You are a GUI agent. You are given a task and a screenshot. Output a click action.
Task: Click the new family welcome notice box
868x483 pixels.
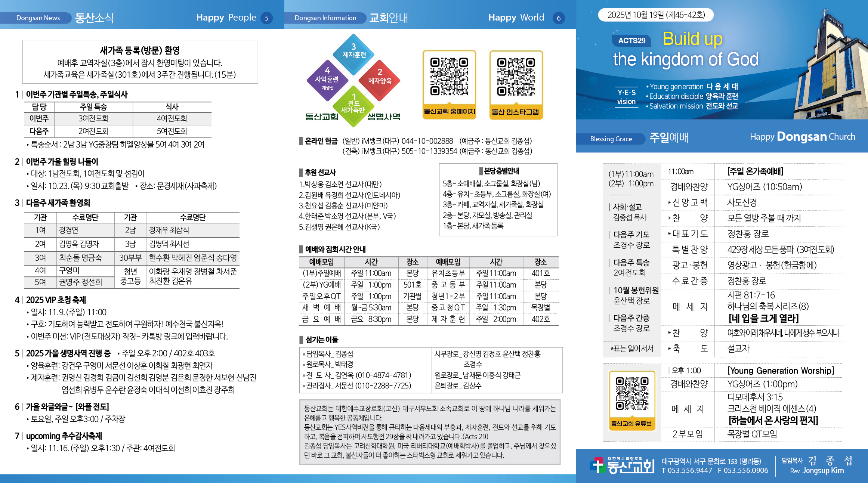140,62
